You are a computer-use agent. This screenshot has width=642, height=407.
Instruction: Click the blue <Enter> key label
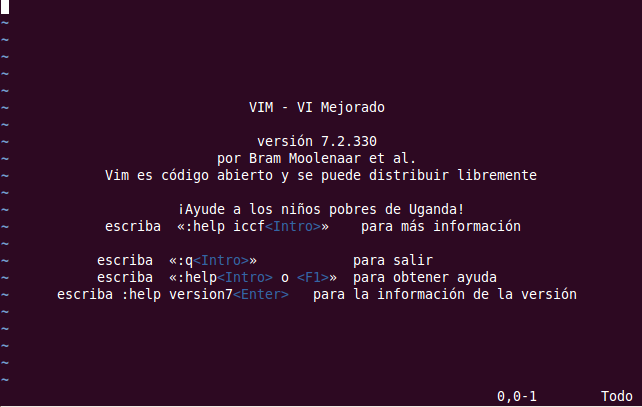261,294
